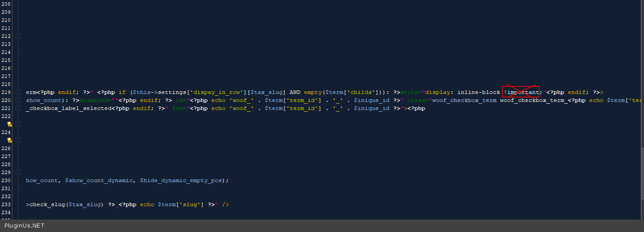This screenshot has width=644, height=232.
Task: Toggle the fold marker on line 221
Action: pos(18,108)
